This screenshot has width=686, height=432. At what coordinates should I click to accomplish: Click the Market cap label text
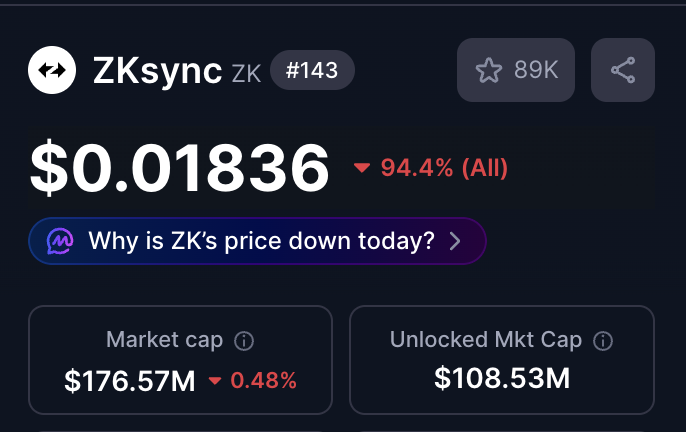click(x=164, y=341)
